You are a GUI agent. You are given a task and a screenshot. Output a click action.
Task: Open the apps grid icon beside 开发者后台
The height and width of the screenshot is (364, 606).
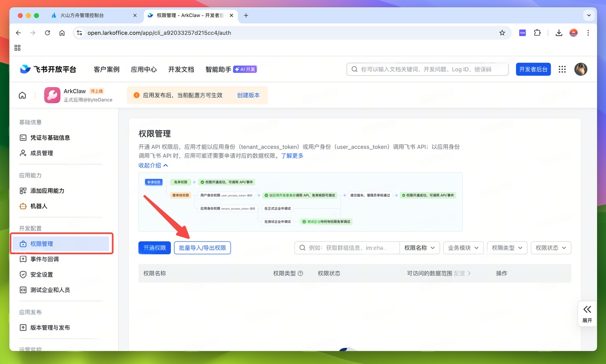[x=562, y=69]
